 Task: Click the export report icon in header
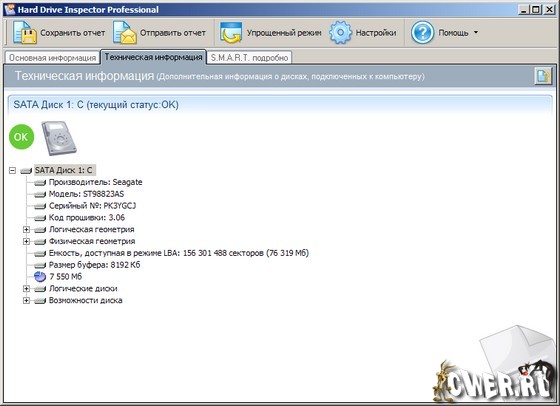tap(543, 76)
